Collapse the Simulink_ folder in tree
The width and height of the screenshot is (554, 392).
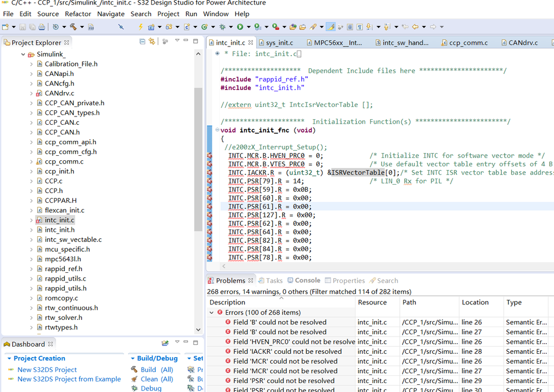[x=23, y=54]
